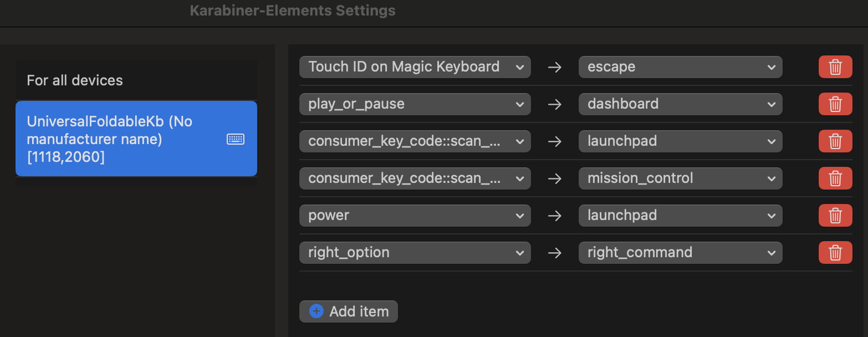Open the launchpad target dropdown beside power
Image resolution: width=868 pixels, height=337 pixels.
coord(680,216)
